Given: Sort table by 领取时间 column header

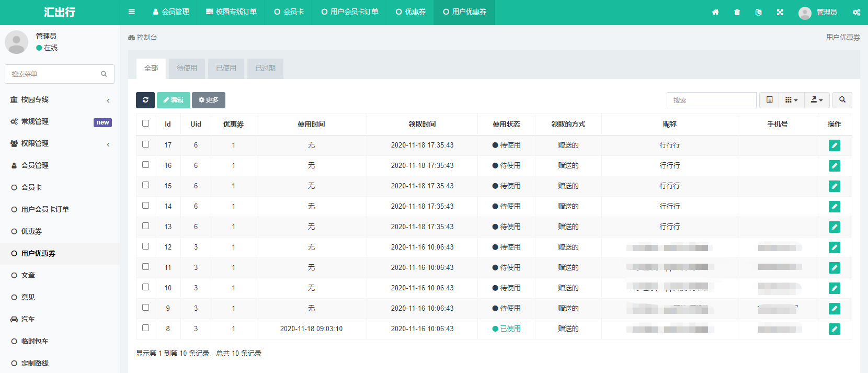Looking at the screenshot, I should point(422,124).
